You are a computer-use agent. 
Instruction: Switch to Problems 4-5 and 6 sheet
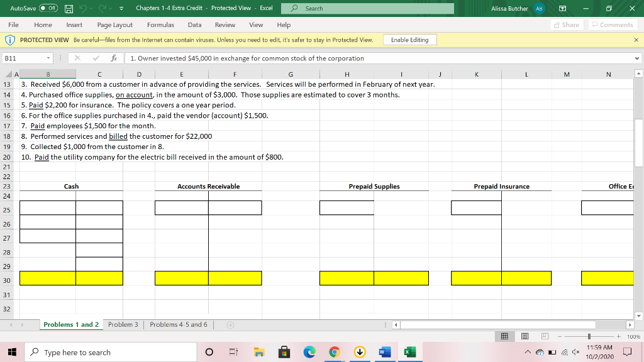click(x=178, y=324)
